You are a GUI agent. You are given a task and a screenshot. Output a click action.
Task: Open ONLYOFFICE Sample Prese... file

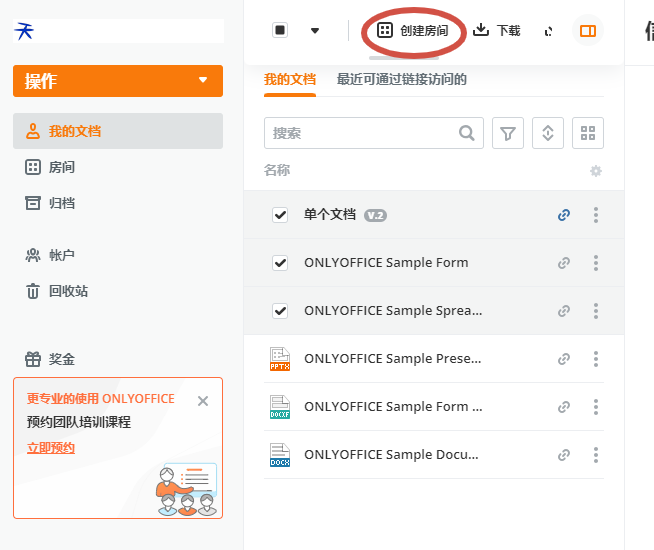tap(392, 359)
